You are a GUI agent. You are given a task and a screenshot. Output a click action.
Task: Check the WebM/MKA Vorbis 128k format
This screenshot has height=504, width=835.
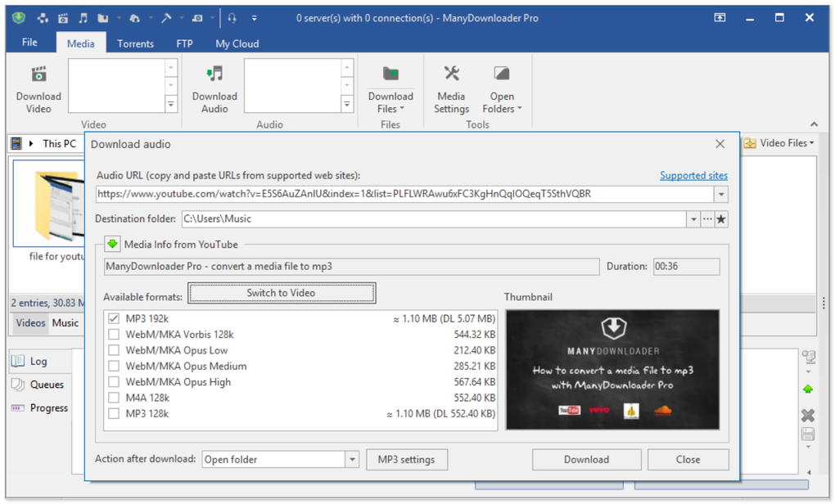pos(114,335)
